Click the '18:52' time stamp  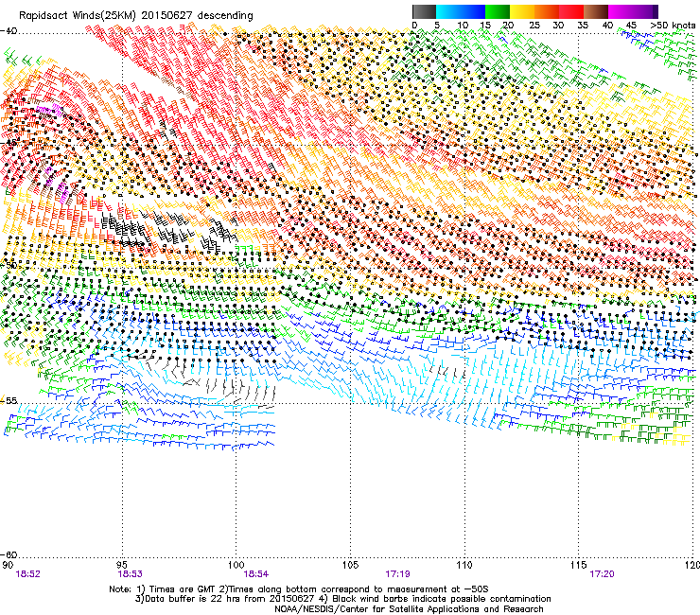coord(27,574)
